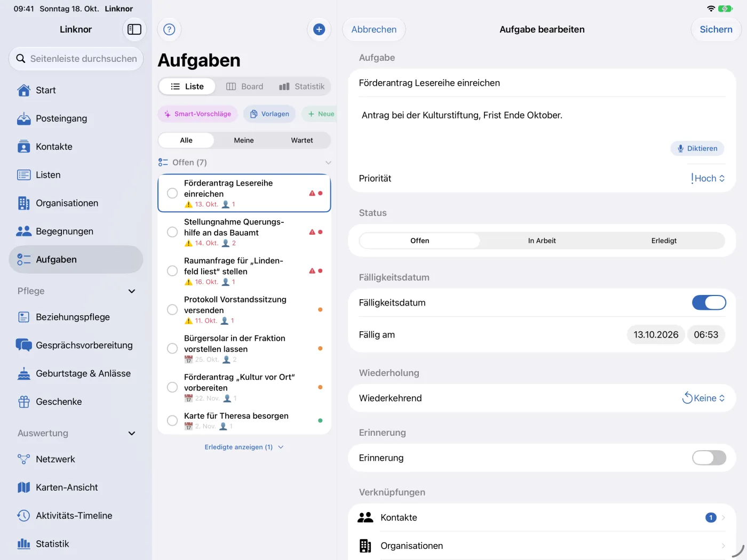Screen dimensions: 747x560
Task: Open the Wiederkehrend Keine dropdown
Action: pos(704,398)
